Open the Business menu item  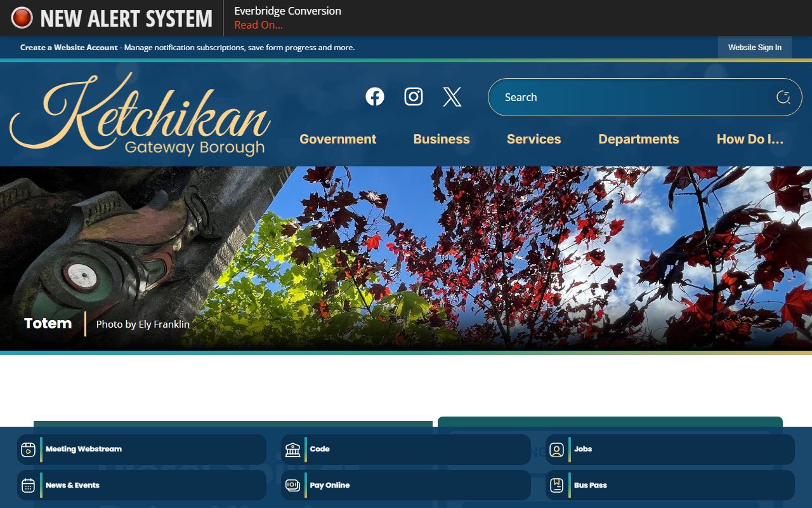coord(442,139)
